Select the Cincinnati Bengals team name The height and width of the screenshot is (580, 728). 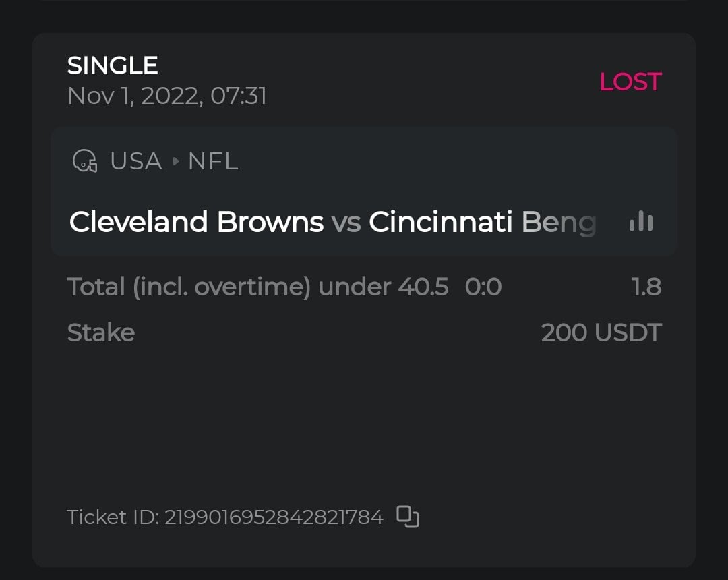tap(482, 222)
